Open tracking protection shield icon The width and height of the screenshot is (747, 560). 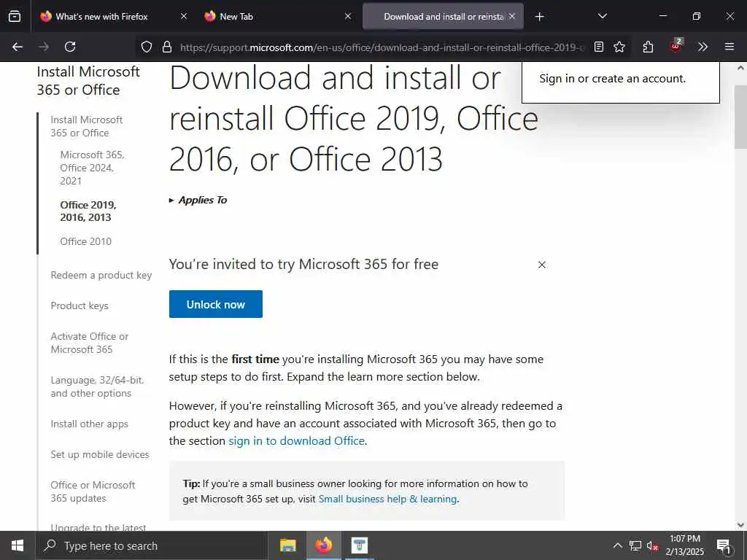(x=147, y=47)
